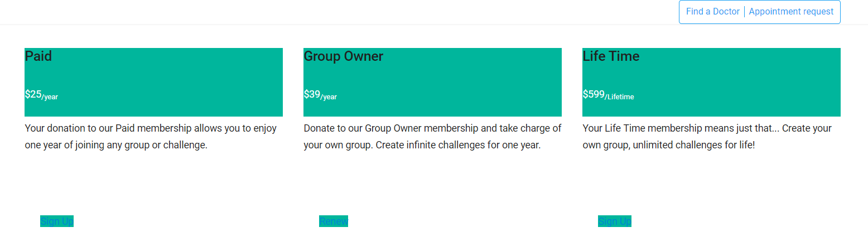868x251 pixels.
Task: Open the Appointment request link
Action: 791,11
